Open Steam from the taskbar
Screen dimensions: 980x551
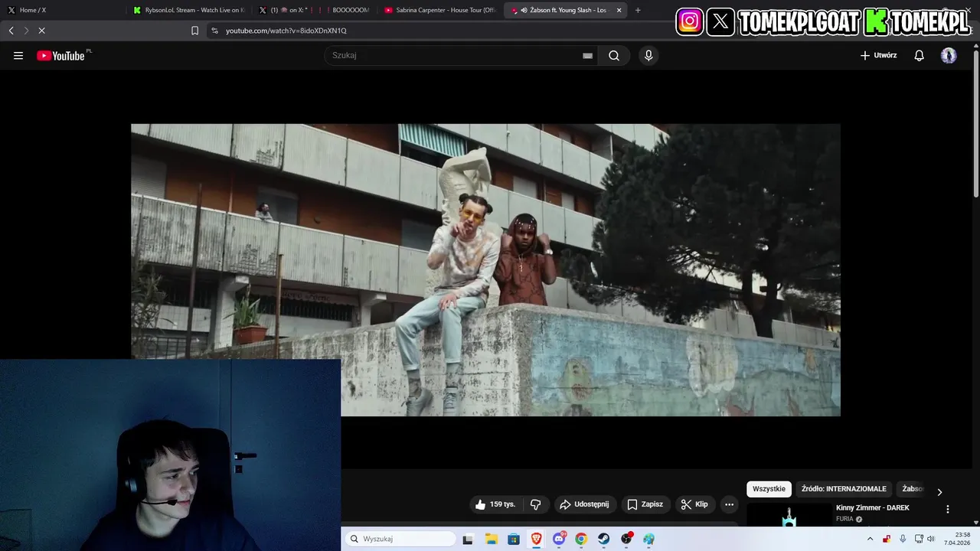click(604, 539)
